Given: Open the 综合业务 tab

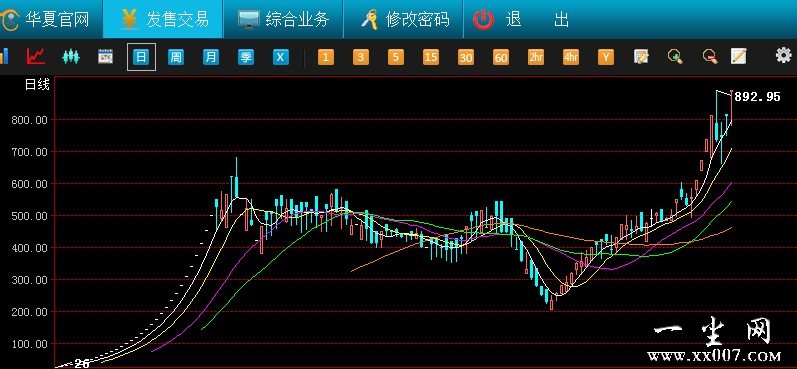Looking at the screenshot, I should [283, 19].
